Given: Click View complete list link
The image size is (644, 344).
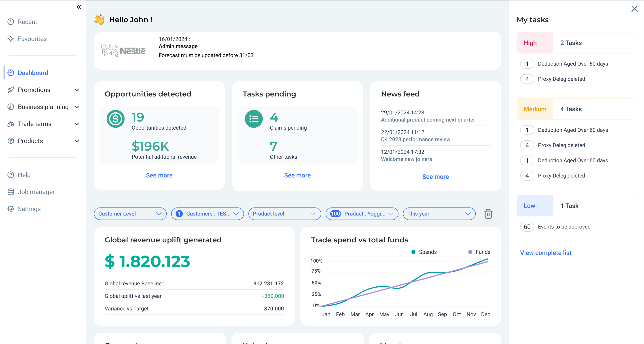Looking at the screenshot, I should click(546, 253).
